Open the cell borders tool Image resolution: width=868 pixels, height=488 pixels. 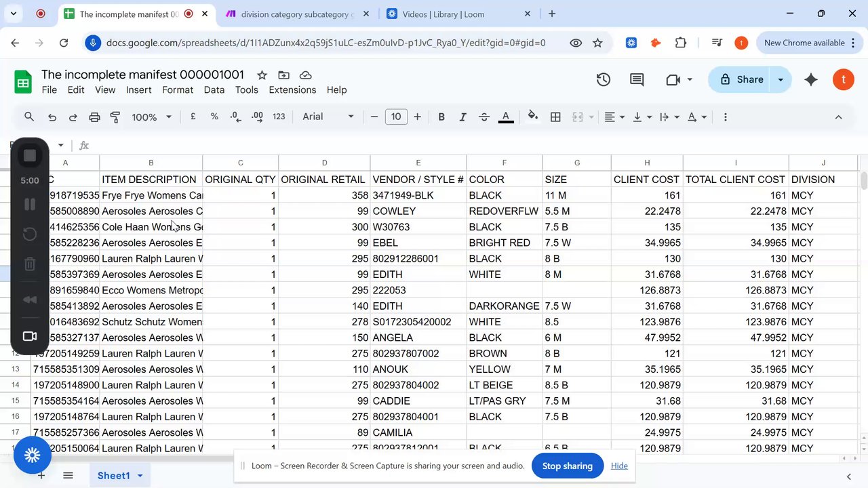[x=555, y=117]
